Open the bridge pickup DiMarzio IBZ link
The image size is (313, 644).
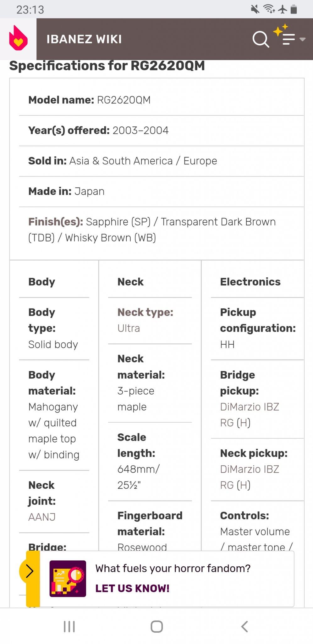[x=250, y=414]
